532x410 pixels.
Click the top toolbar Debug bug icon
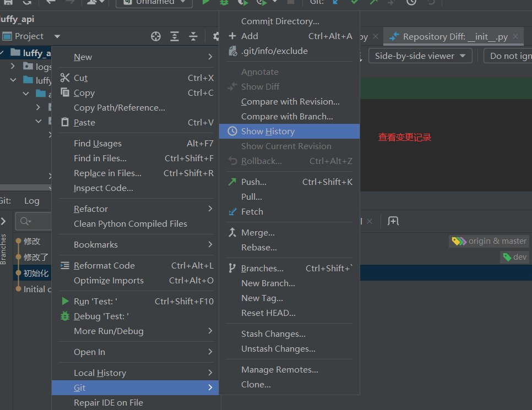pos(224,2)
